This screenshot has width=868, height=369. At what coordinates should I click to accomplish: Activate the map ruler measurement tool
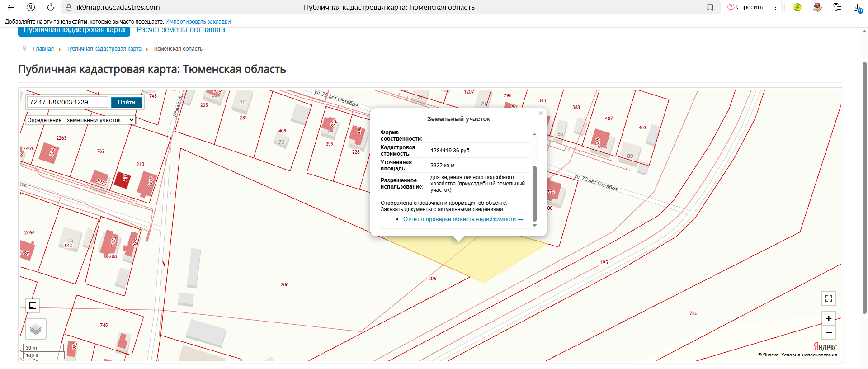point(33,306)
